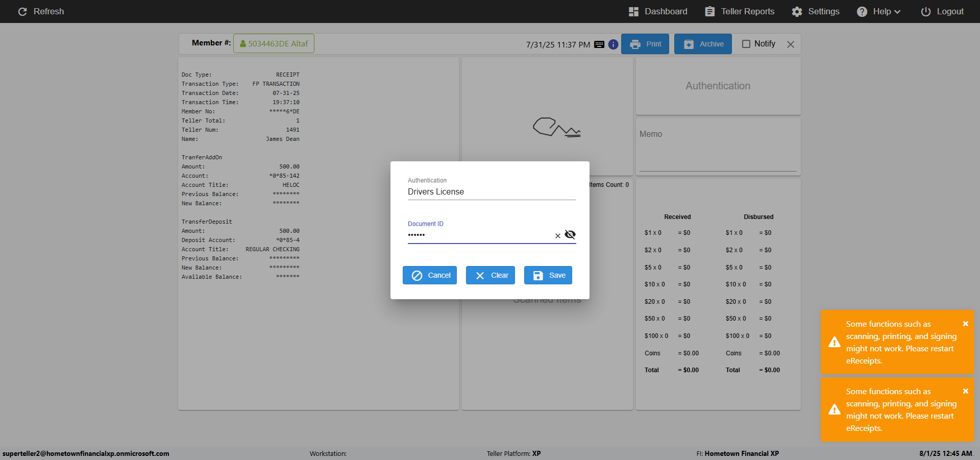Screen dimensions: 980x460
Task: Click the Received Total value $0.00
Action: point(689,370)
